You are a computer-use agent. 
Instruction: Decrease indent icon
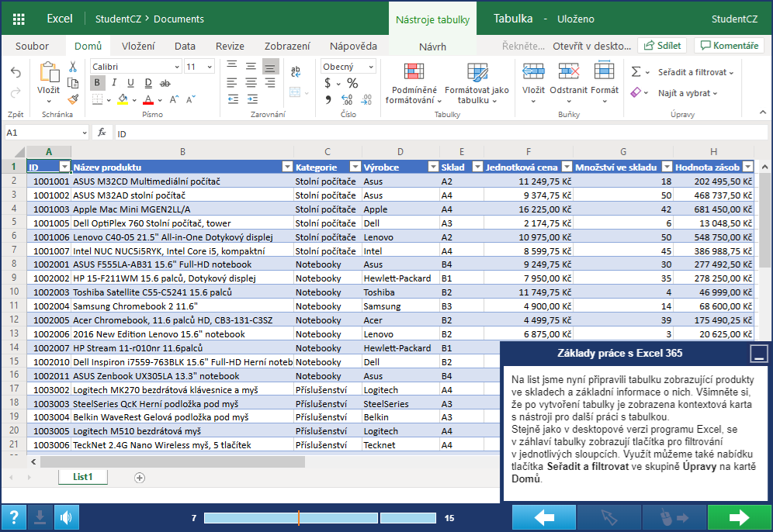[x=233, y=99]
